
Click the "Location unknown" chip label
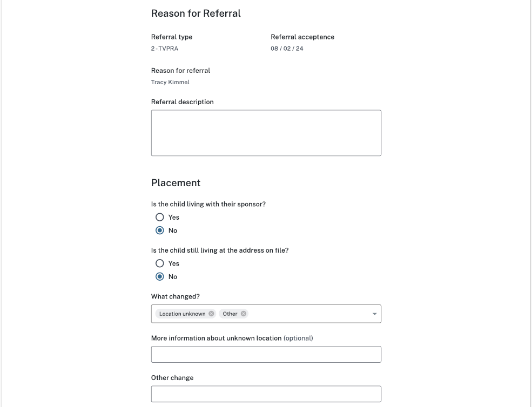[x=182, y=314]
